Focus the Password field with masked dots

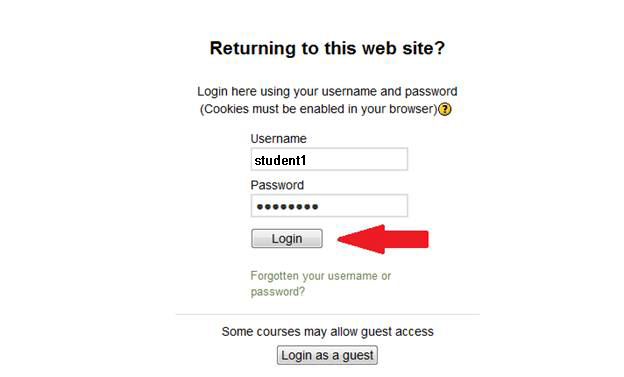[329, 206]
